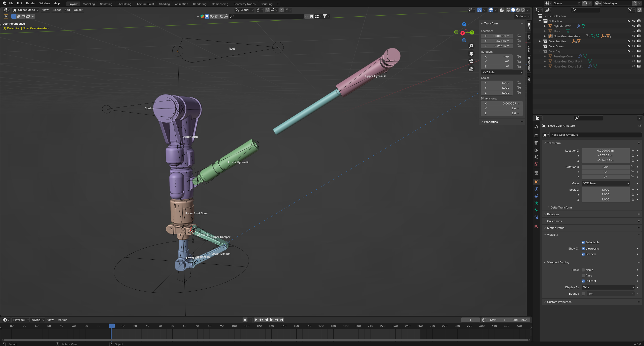
Task: Click the pin icon in Properties editor
Action: point(639,125)
